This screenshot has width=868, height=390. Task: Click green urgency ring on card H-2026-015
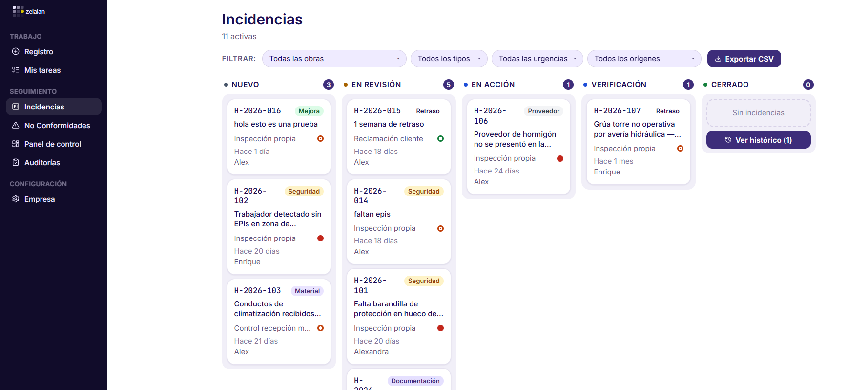[x=441, y=139]
